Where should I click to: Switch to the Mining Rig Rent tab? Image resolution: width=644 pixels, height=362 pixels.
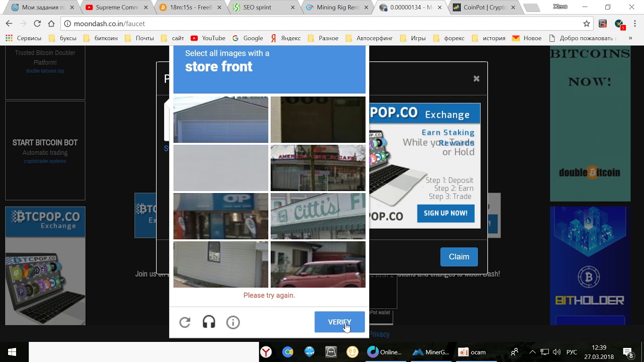coord(335,8)
